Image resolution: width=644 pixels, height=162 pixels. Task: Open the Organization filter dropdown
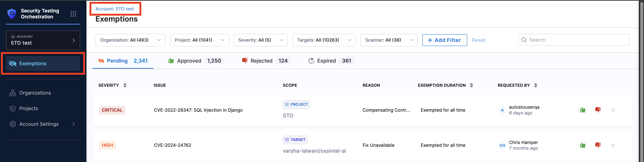tap(130, 40)
